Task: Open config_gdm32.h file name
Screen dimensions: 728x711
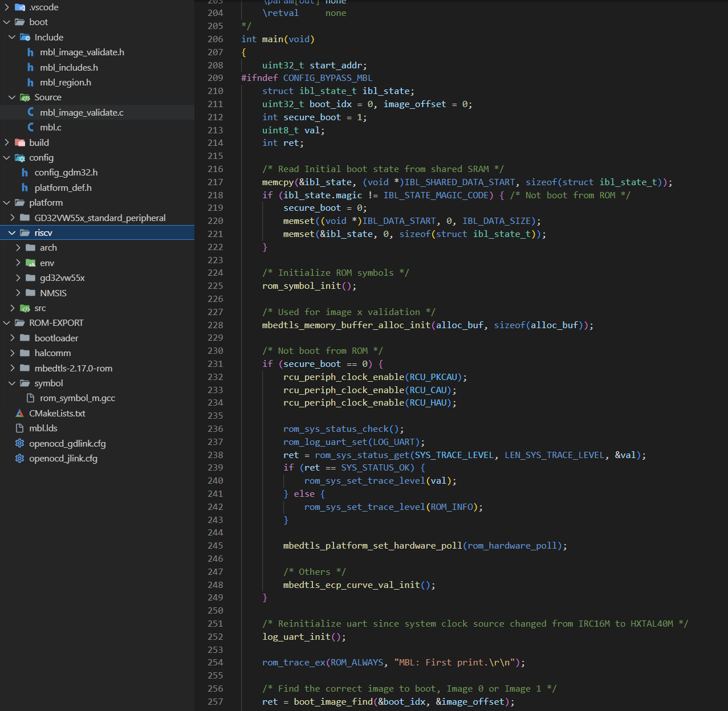Action: 66,173
